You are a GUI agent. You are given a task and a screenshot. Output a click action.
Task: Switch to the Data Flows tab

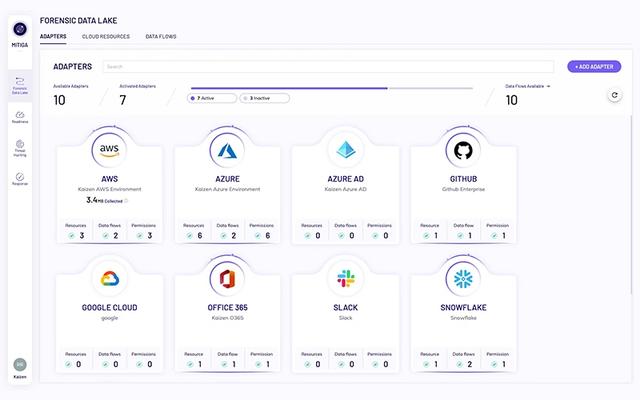[x=159, y=36]
